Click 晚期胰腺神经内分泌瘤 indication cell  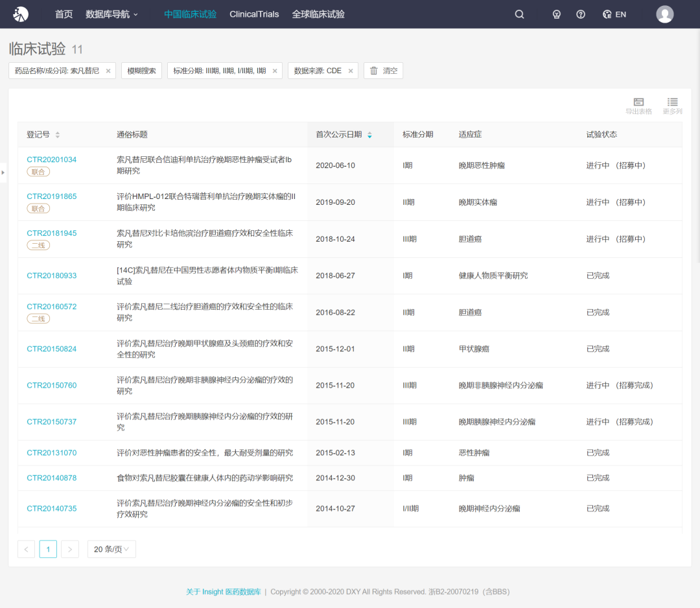(x=497, y=422)
